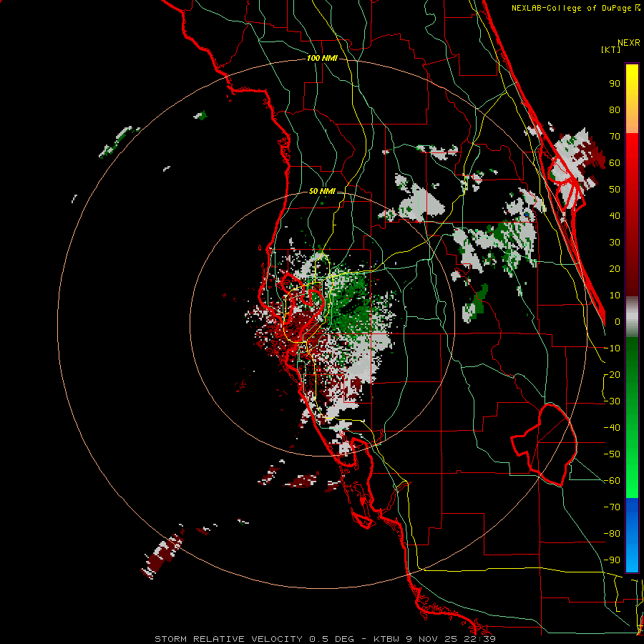This screenshot has height=644, width=644.
Task: Click the -60 value on the velocity scale
Action: (x=612, y=481)
